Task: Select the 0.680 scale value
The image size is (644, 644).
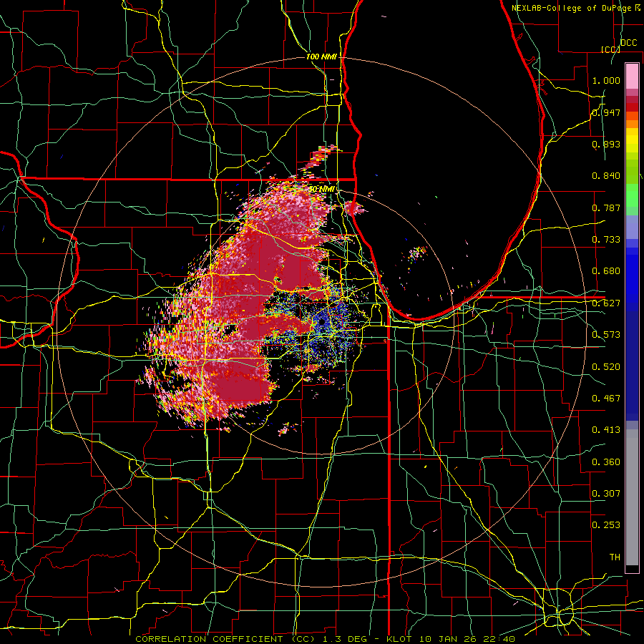Action: click(x=606, y=271)
